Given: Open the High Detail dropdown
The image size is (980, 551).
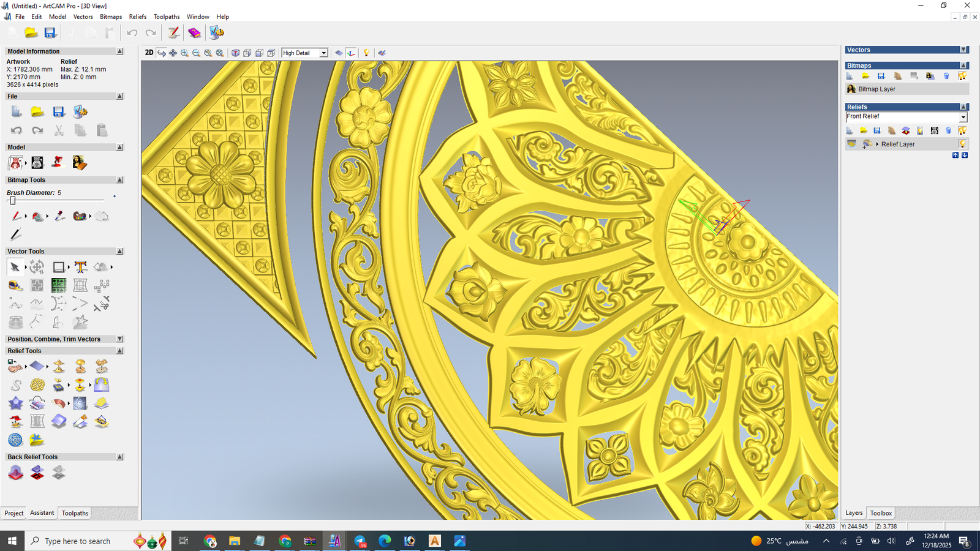Looking at the screenshot, I should click(323, 53).
